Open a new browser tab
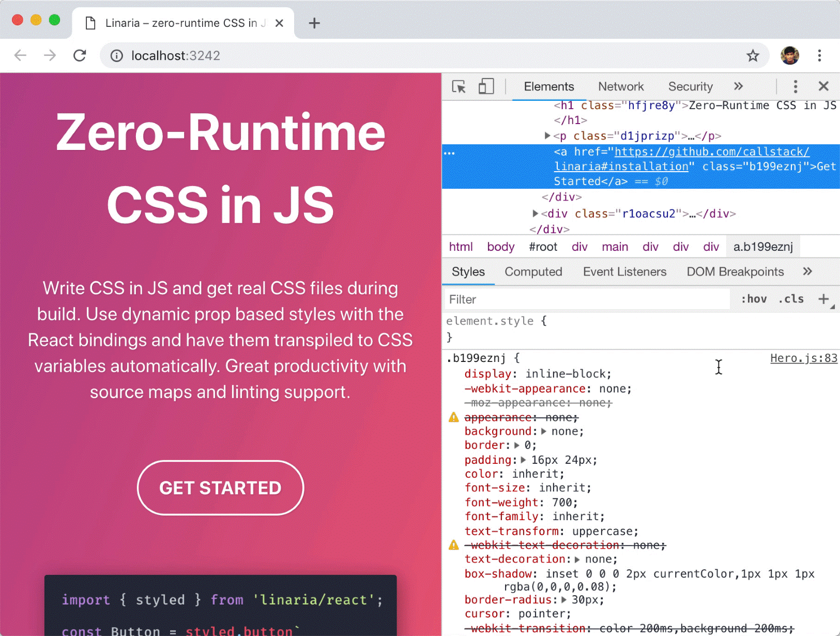The image size is (840, 636). click(x=314, y=23)
